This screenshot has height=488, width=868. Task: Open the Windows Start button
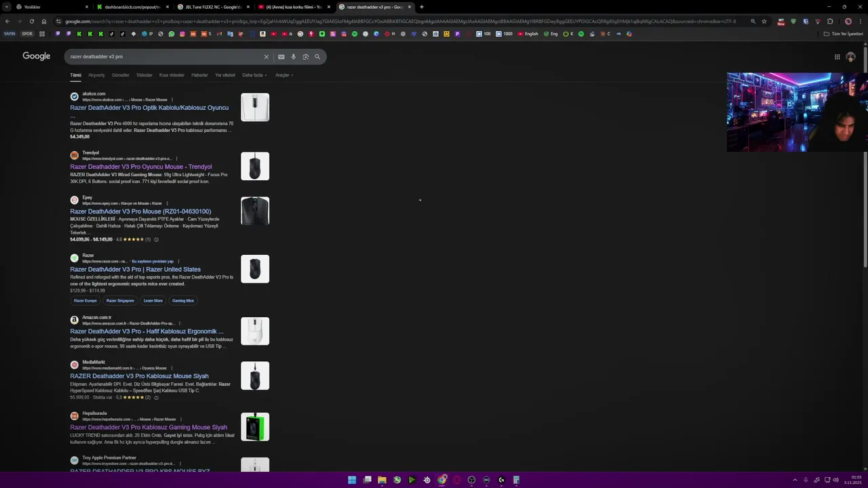(352, 480)
